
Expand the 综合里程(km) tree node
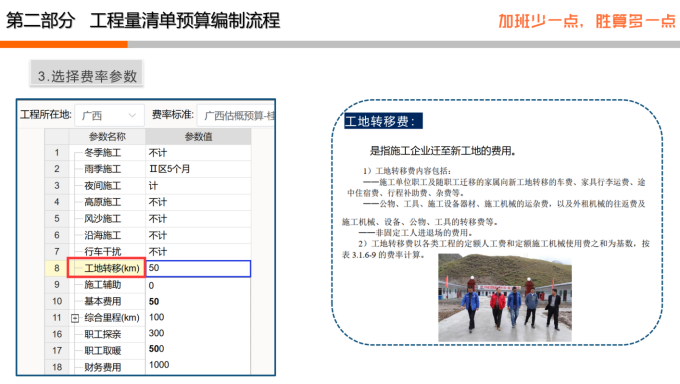click(75, 318)
